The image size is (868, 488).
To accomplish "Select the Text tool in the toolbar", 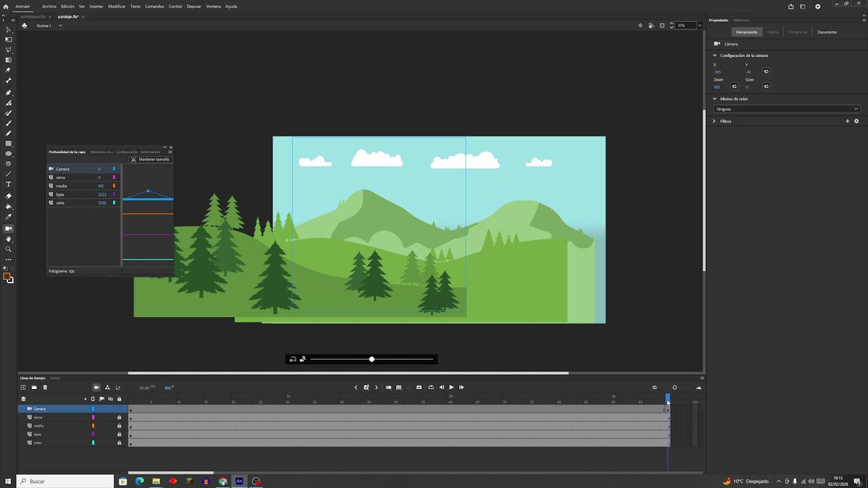I will click(8, 184).
